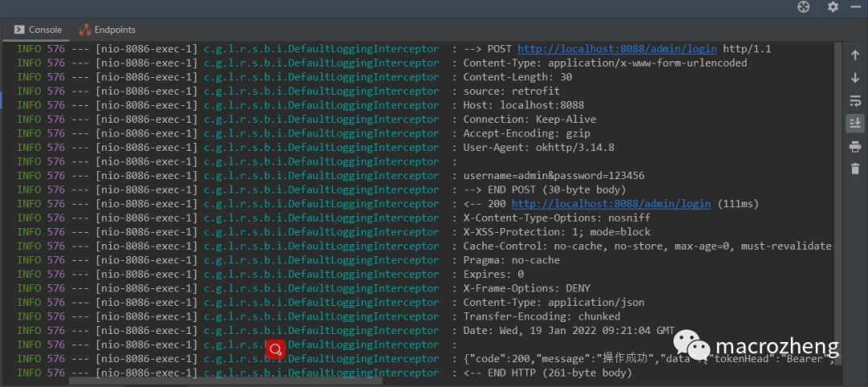Viewport: 868px width, 387px height.
Task: Click the crosshair target icon
Action: [x=804, y=6]
